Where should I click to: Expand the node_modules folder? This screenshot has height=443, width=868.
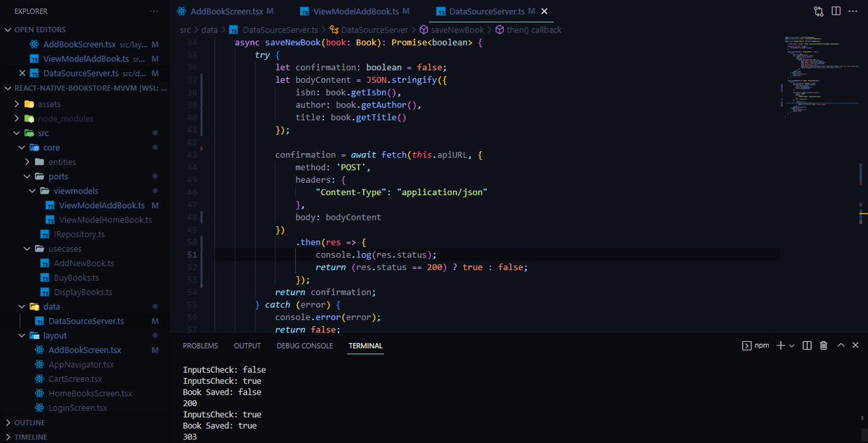coord(66,119)
